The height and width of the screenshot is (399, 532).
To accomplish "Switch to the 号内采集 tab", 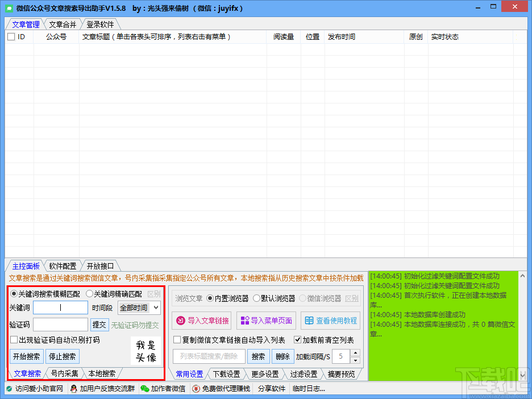I will pyautogui.click(x=64, y=373).
